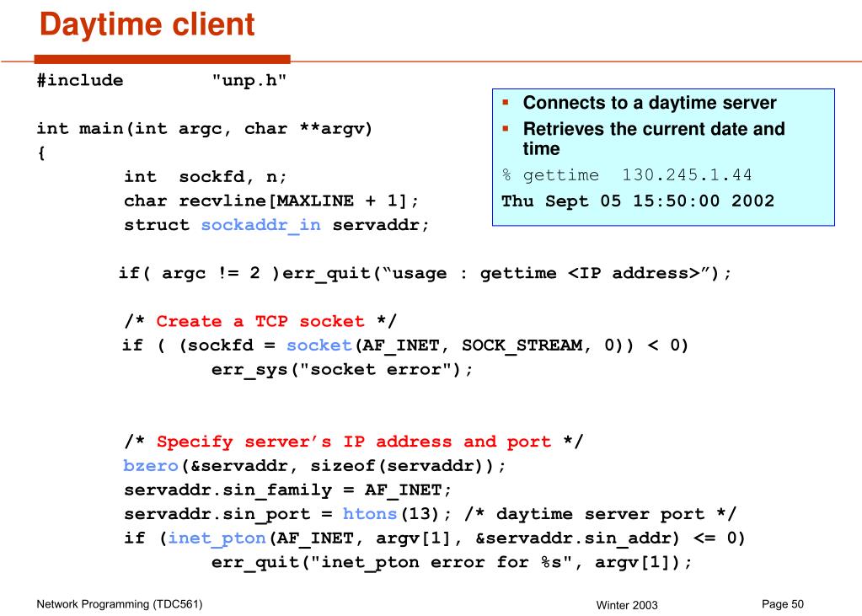
Task: Click the "Network Programming (TDC561)" footer
Action: pos(120,604)
